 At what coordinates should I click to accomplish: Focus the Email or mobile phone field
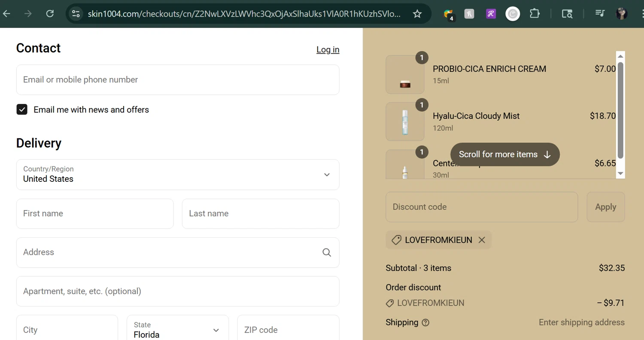click(x=178, y=80)
